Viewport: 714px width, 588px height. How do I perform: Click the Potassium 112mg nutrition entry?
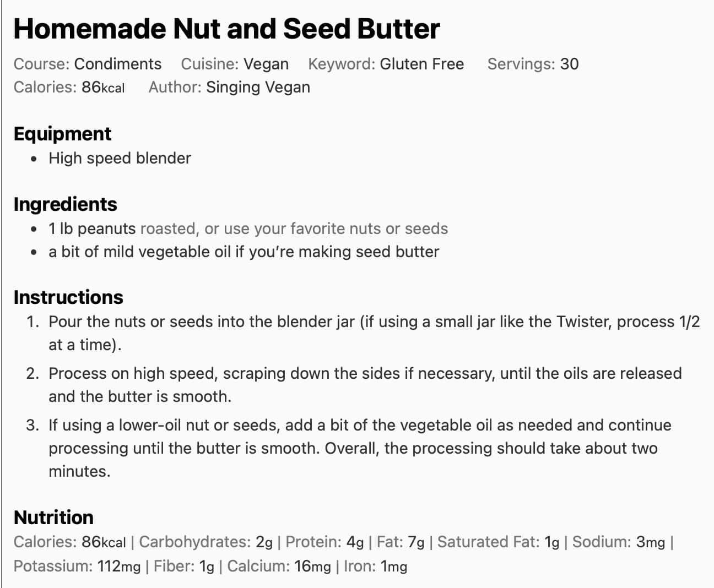[77, 566]
